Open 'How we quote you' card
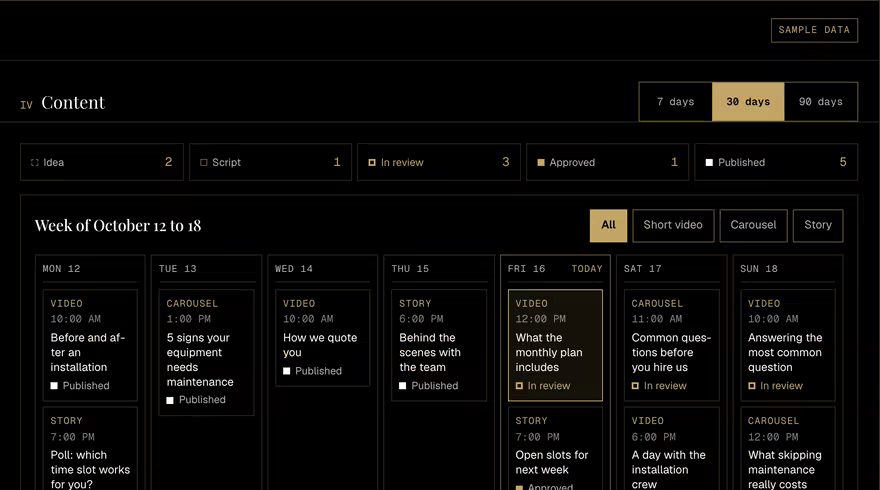Screen dimensions: 880x490 (x=323, y=338)
